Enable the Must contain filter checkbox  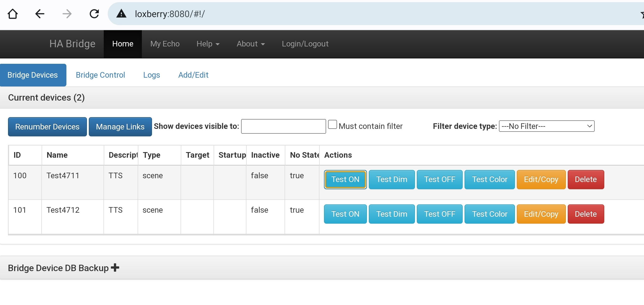point(332,125)
